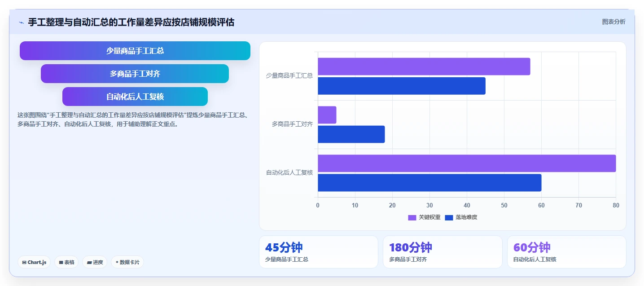Click the blue 落地难度 legend swatch

pos(449,218)
